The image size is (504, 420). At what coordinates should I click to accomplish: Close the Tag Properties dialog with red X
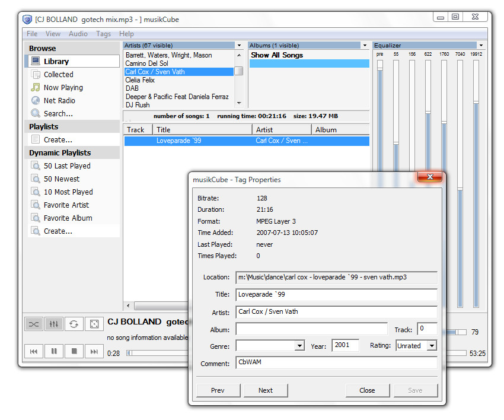click(430, 177)
